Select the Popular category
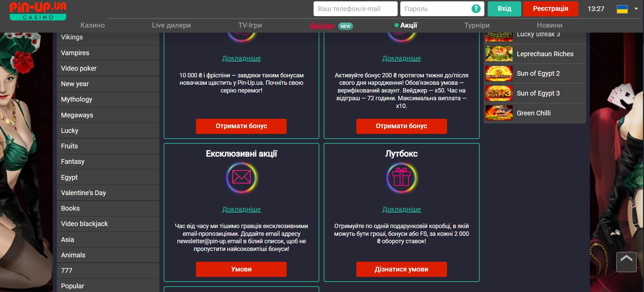644x292 pixels. click(108, 286)
